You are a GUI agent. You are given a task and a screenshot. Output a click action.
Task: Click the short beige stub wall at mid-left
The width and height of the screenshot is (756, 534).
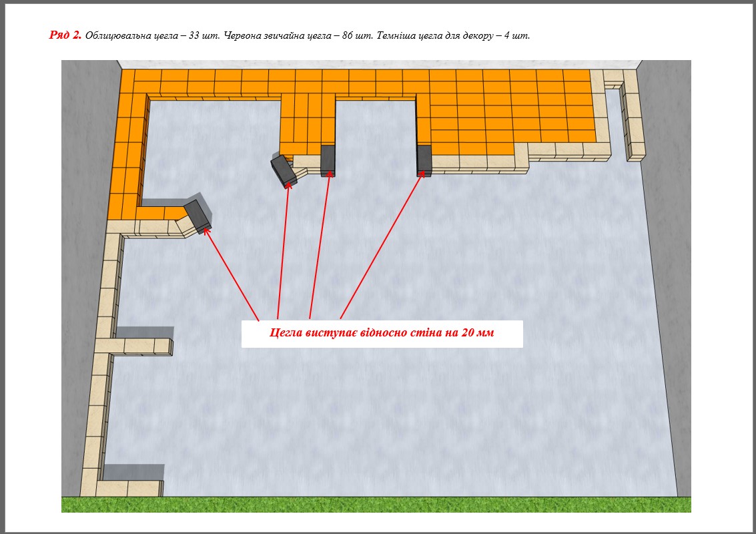[141, 346]
